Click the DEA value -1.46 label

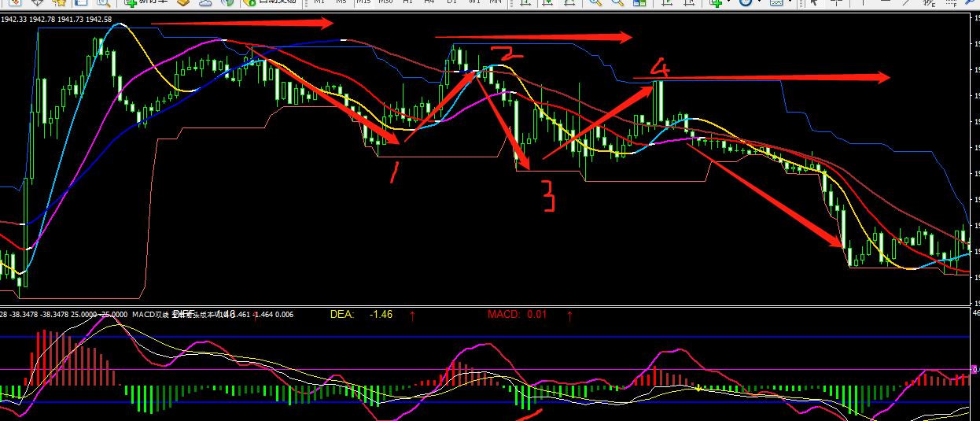381,314
